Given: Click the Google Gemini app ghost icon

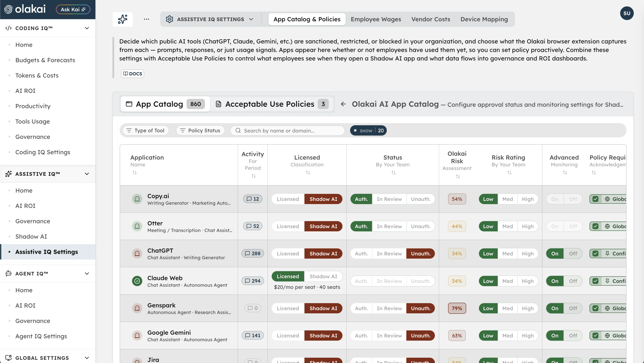Looking at the screenshot, I should 137,336.
